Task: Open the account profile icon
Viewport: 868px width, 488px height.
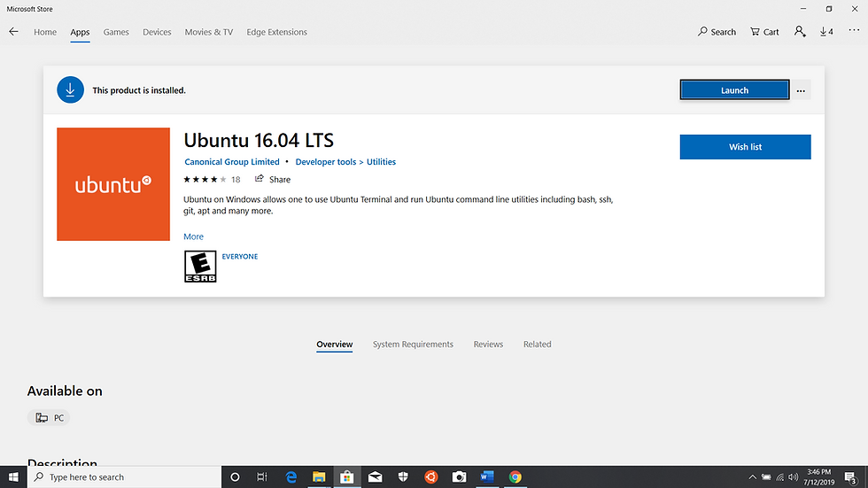Action: (800, 32)
